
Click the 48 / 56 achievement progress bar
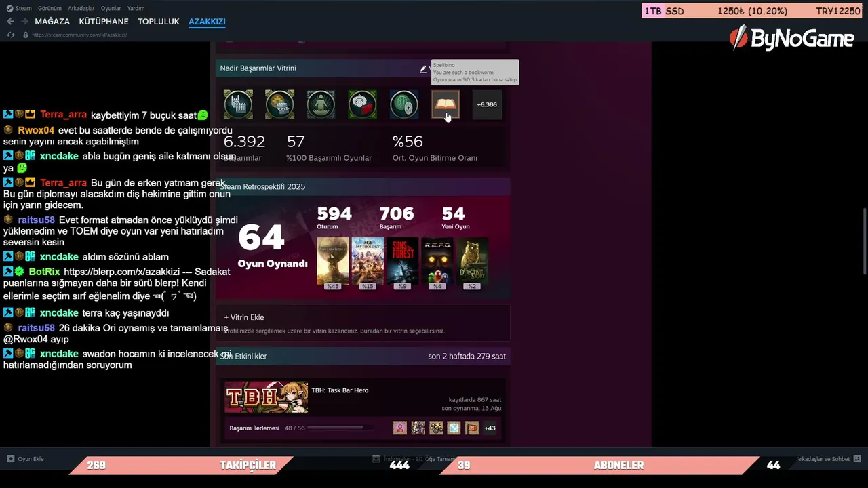coord(340,428)
